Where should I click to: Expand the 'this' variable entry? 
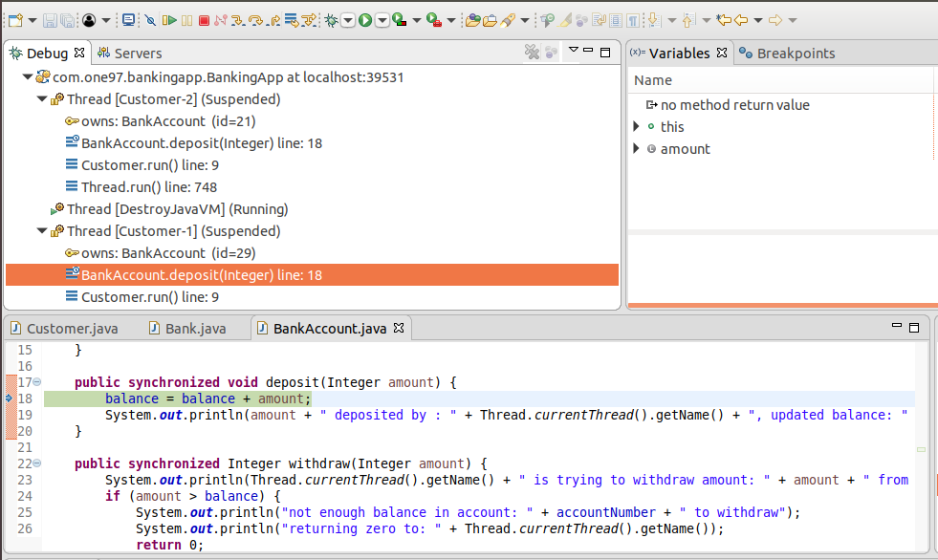(x=637, y=127)
